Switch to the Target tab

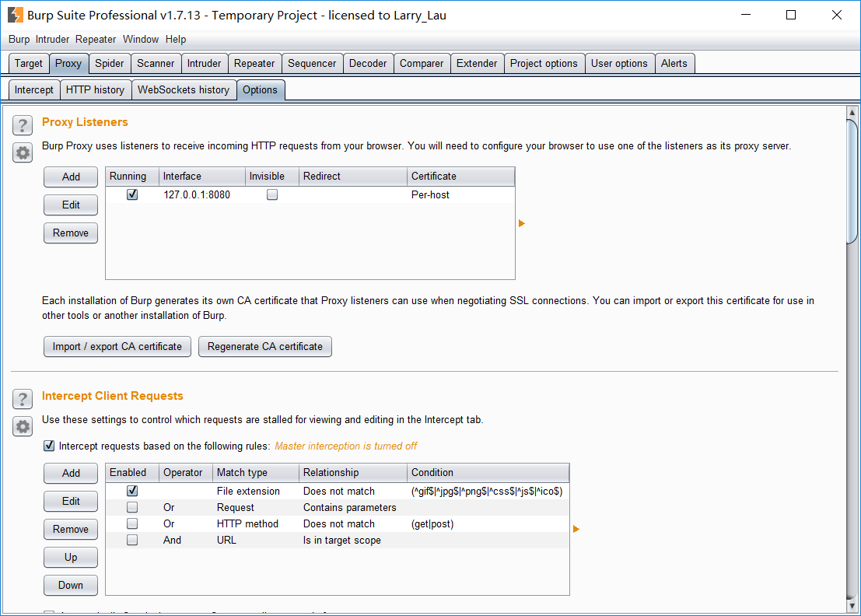pos(29,64)
